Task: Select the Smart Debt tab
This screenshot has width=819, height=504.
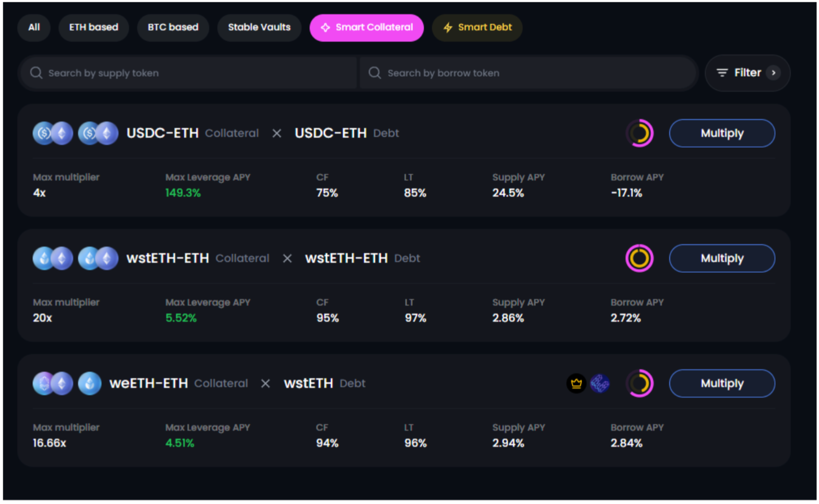Action: [477, 27]
